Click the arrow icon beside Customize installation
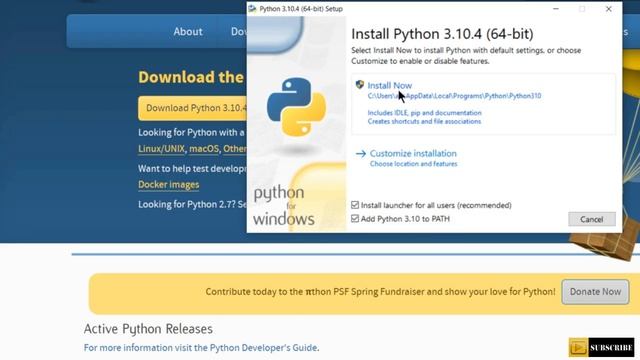The image size is (640, 360). point(360,154)
